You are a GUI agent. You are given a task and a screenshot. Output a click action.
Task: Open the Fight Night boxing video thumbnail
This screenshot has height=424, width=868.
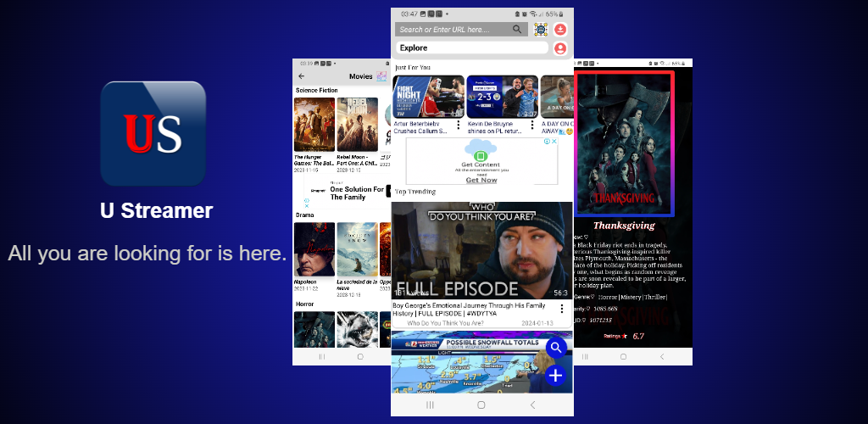(x=428, y=97)
